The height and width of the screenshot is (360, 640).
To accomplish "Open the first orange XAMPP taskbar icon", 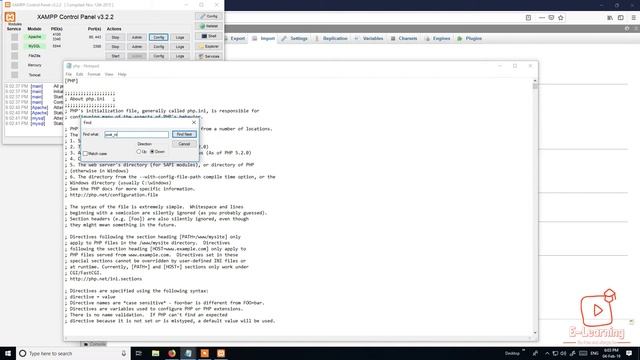I will pyautogui.click(x=204, y=353).
